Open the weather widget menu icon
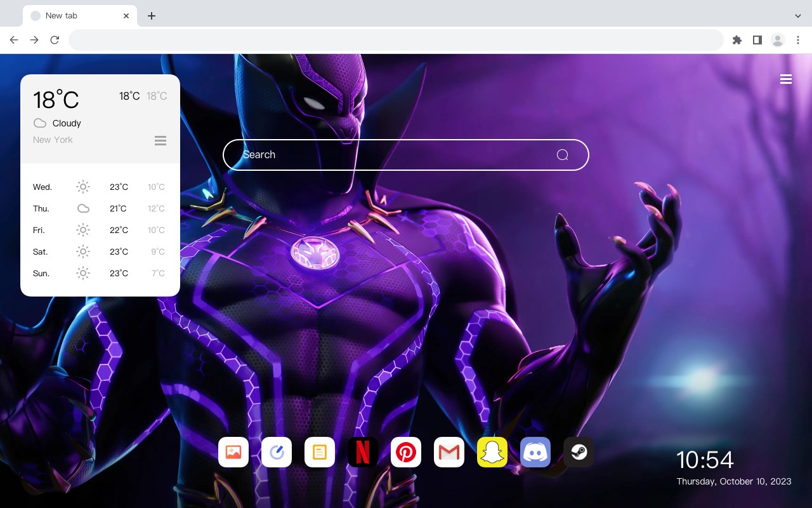 click(x=160, y=140)
